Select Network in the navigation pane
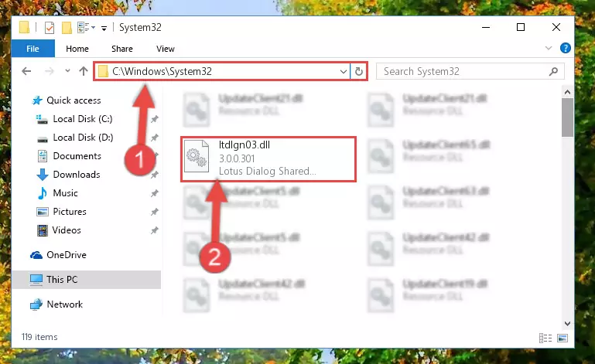Viewport: 595px width, 364px height. 64,304
